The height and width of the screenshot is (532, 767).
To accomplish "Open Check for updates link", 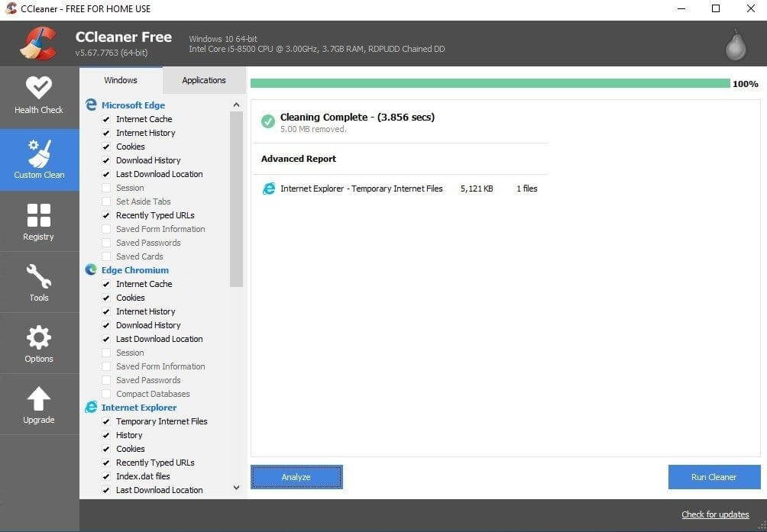I will 714,514.
